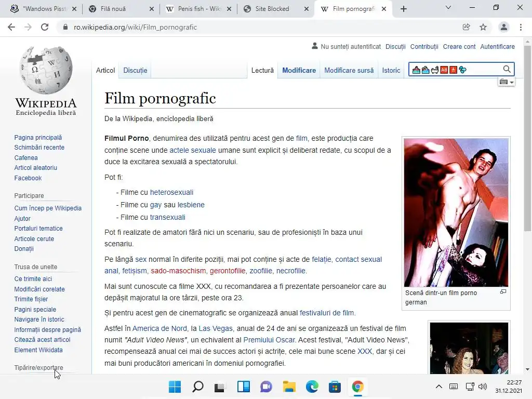Select the Lectură view tab
The width and height of the screenshot is (532, 399).
point(262,70)
